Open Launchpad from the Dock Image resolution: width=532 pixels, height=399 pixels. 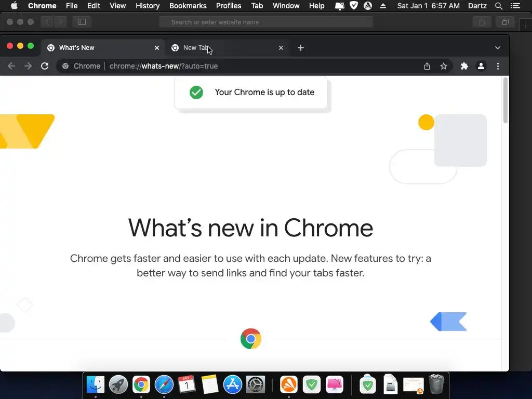click(118, 384)
